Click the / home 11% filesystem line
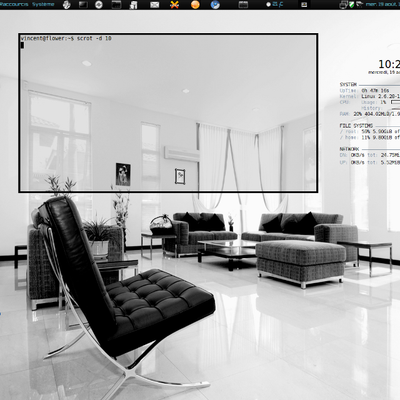The image size is (400, 400). tap(370, 137)
